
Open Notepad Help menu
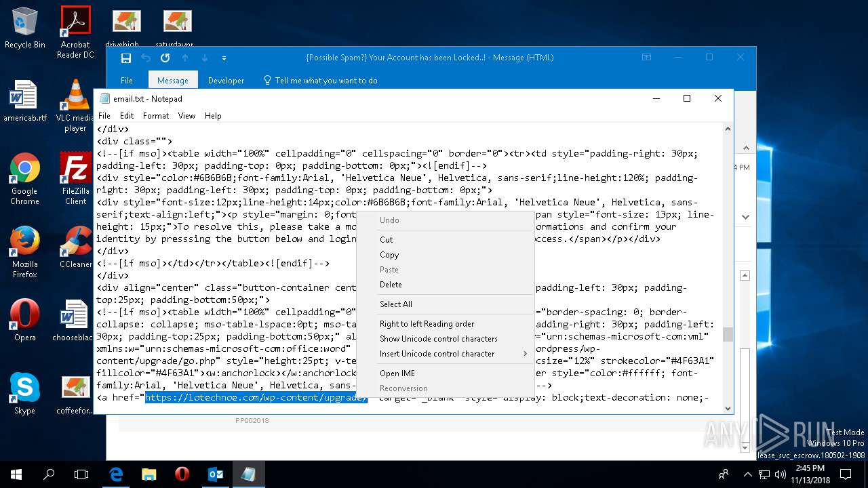coord(213,116)
